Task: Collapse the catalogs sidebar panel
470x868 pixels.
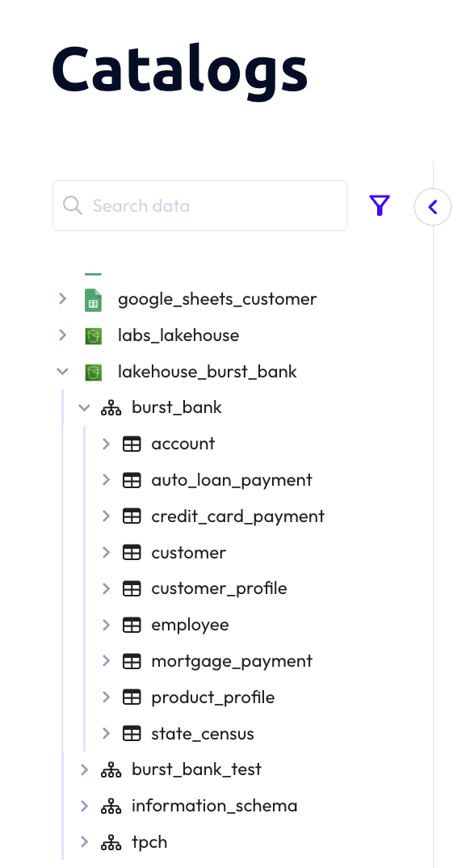Action: [433, 207]
